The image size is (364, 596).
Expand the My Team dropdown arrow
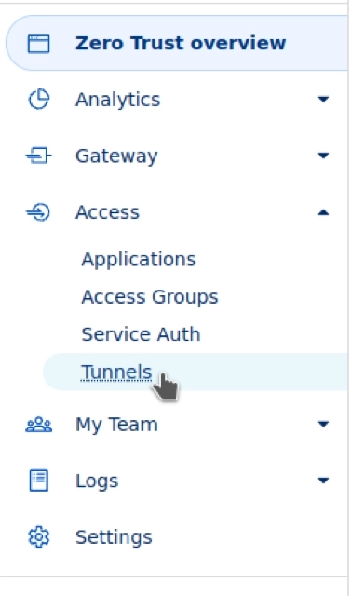pos(323,424)
